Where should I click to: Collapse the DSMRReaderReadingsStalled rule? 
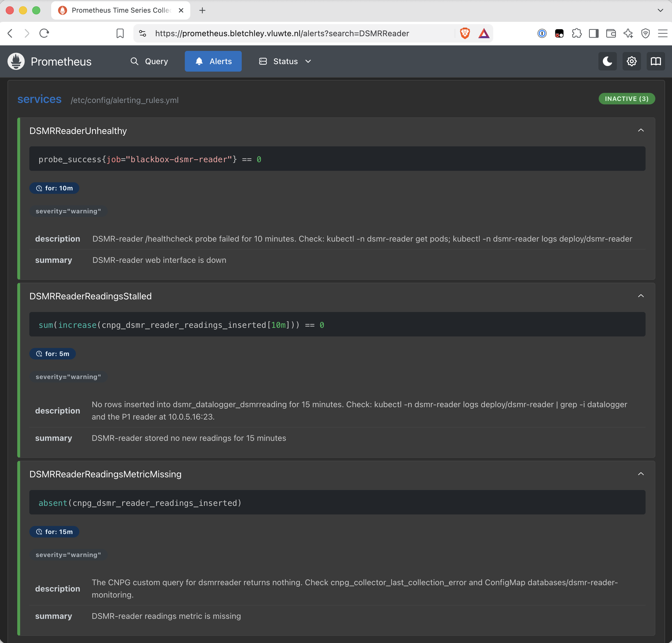[x=641, y=296]
